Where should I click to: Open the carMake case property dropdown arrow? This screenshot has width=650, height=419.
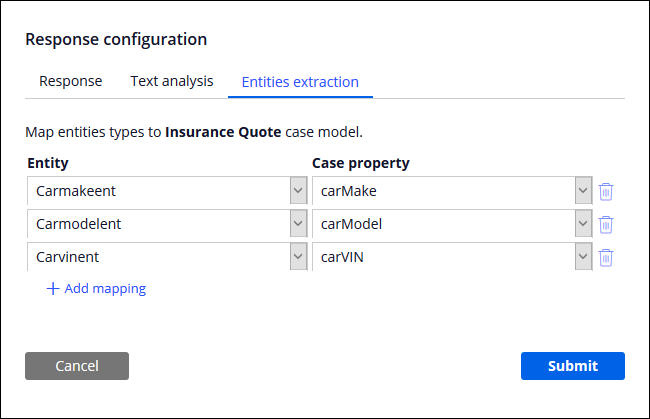point(583,191)
